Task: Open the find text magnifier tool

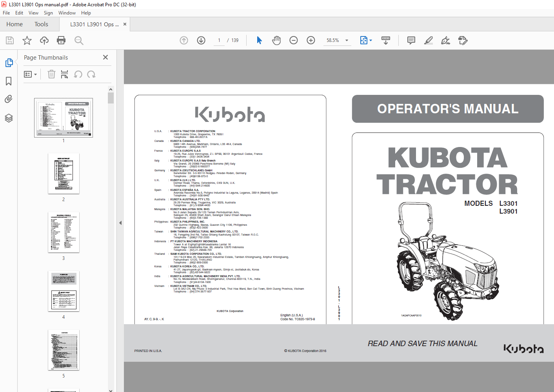Action: point(79,40)
